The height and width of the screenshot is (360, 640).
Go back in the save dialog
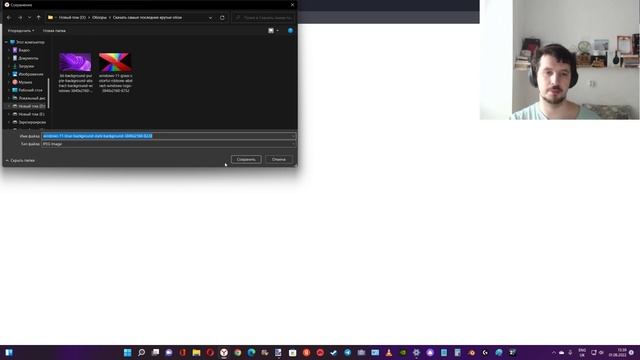[x=9, y=18]
